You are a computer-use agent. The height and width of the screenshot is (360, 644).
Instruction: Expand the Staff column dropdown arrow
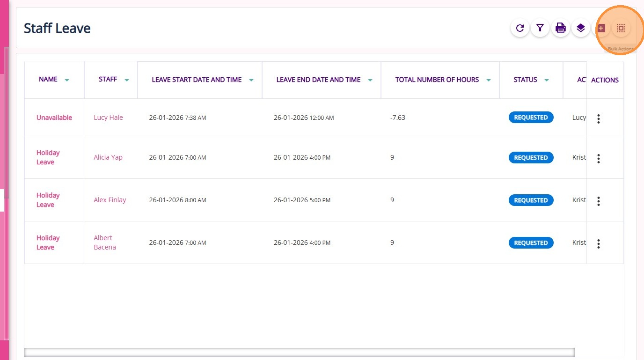[x=126, y=81]
